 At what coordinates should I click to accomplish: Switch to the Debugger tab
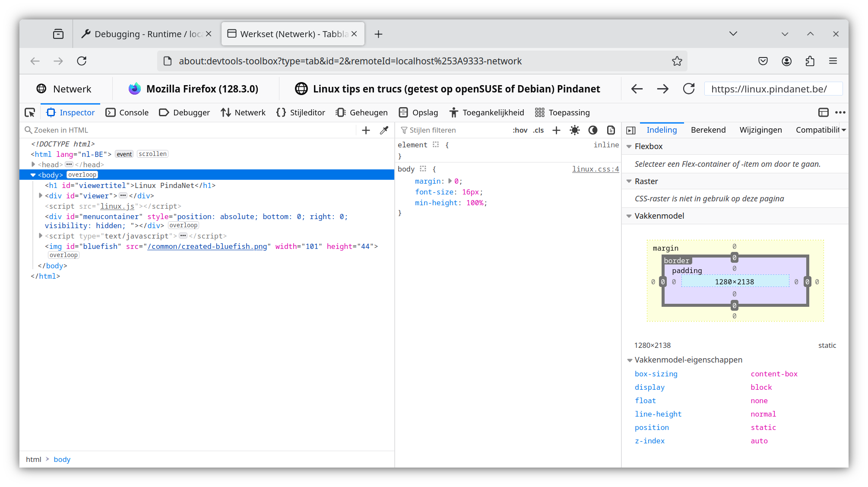click(184, 112)
